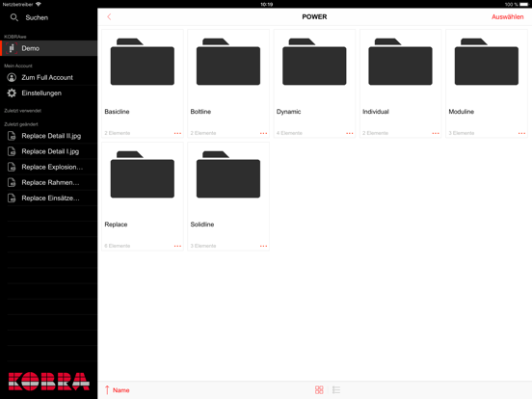
Task: Click the Dynamic folder name
Action: point(289,112)
